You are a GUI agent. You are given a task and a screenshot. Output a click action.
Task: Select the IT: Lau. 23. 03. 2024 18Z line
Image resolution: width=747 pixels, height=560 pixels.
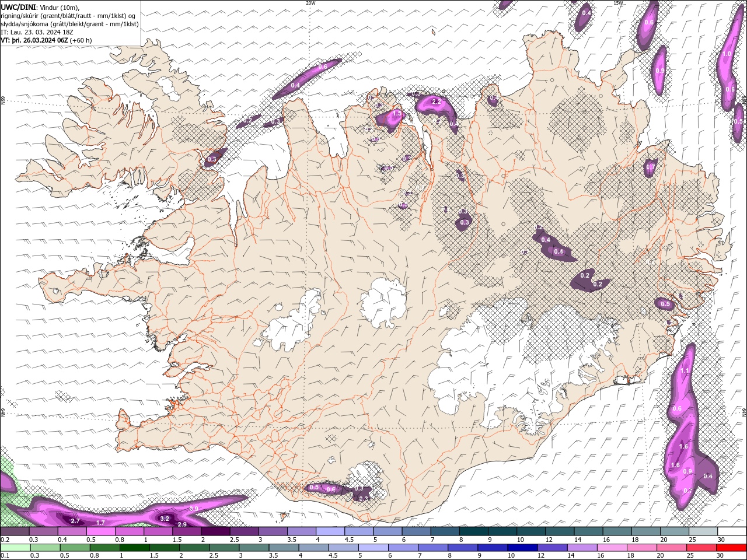[37, 32]
